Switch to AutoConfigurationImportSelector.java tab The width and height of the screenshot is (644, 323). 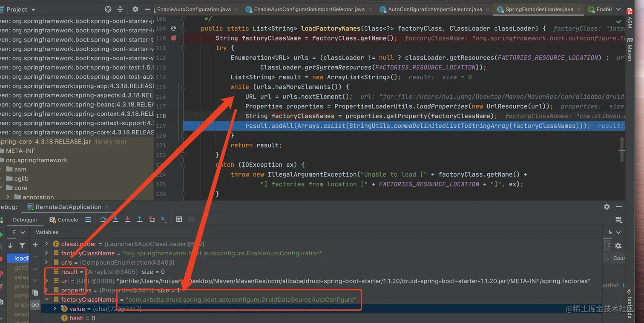coord(435,9)
